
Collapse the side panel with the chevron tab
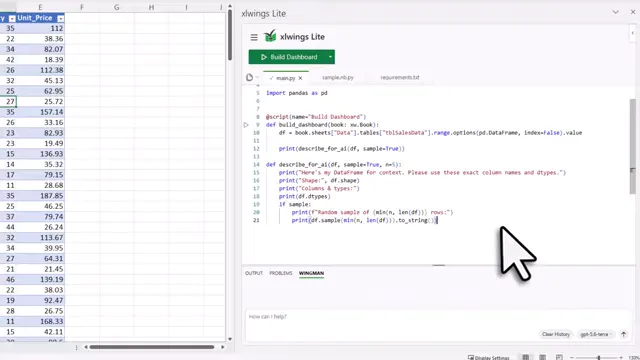point(633,33)
